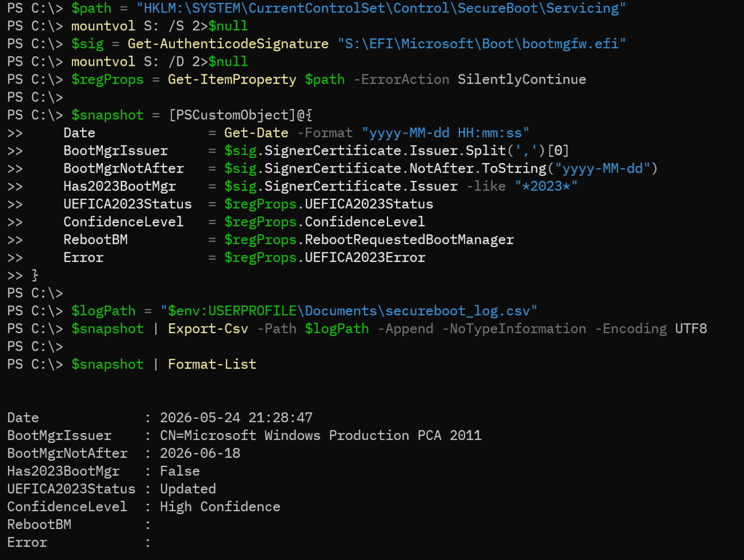The width and height of the screenshot is (744, 560).
Task: Click the -like operator
Action: pos(485,186)
